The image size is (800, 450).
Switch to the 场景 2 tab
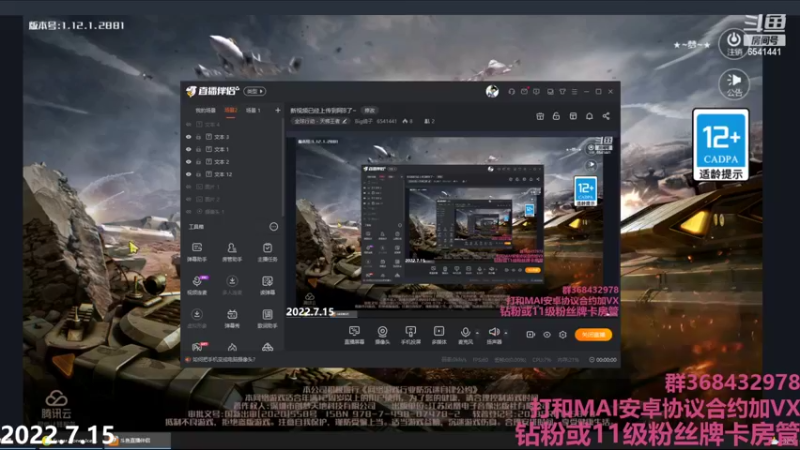click(x=231, y=110)
